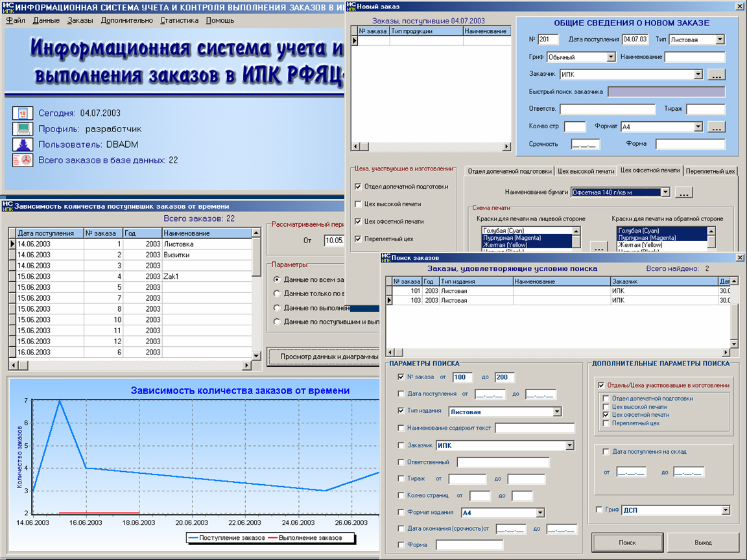
Task: Click the Новый заказ window title icon
Action: (351, 6)
